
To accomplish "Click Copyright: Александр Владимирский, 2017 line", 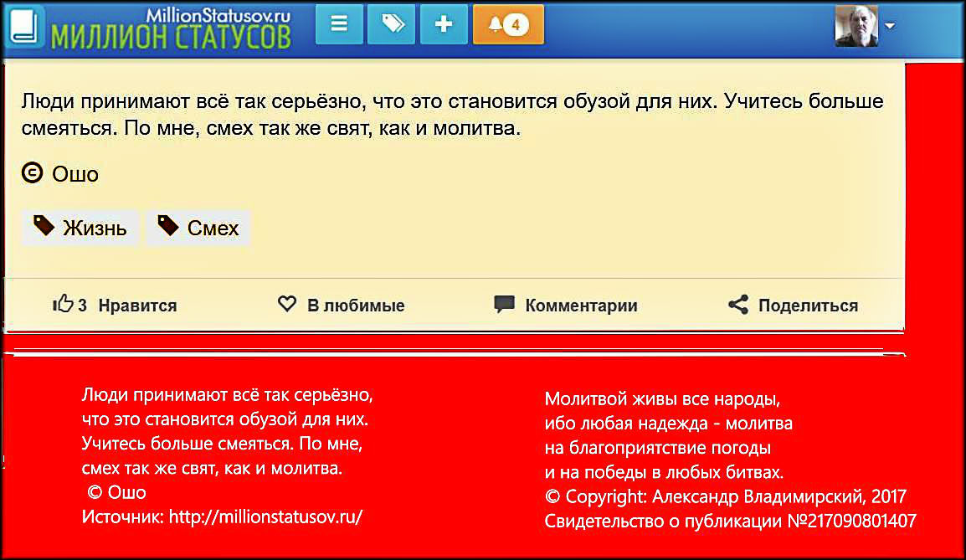I will tap(725, 496).
